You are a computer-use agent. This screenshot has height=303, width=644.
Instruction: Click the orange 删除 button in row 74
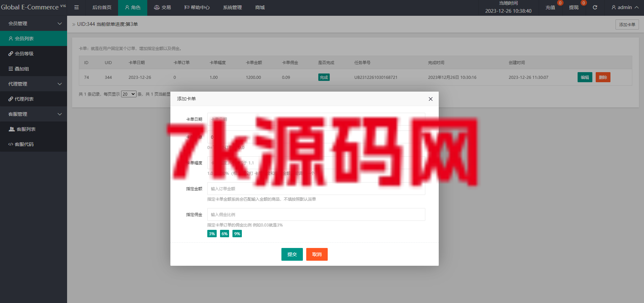[x=603, y=77]
